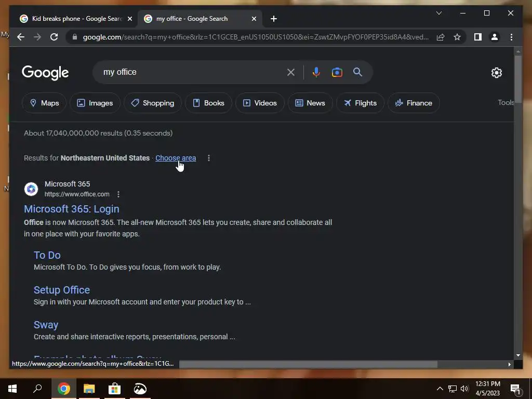Open the Chrome profile icon
This screenshot has height=399, width=532.
tap(495, 37)
